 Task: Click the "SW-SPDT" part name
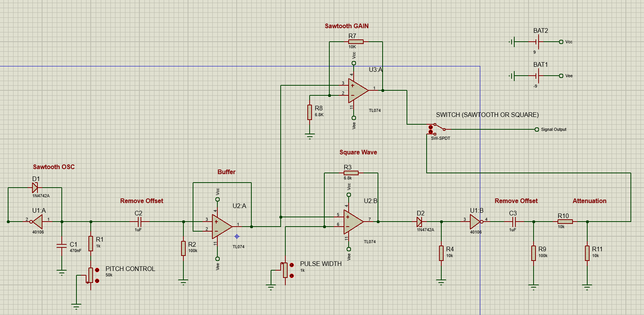tap(441, 138)
